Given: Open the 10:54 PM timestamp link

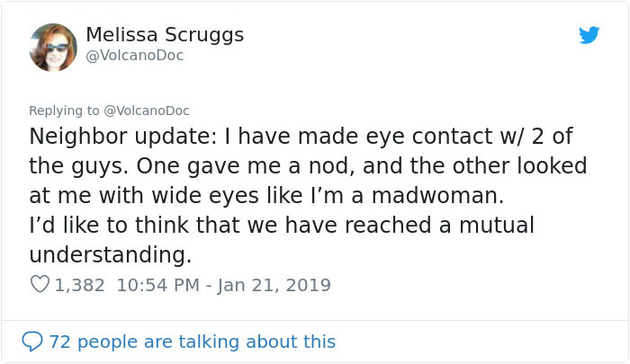Looking at the screenshot, I should click(x=159, y=285).
